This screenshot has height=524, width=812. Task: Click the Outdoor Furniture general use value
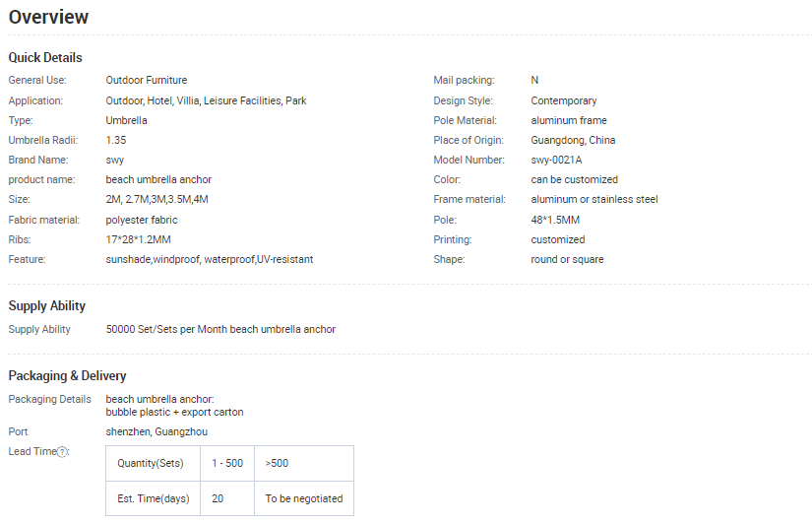pyautogui.click(x=146, y=80)
